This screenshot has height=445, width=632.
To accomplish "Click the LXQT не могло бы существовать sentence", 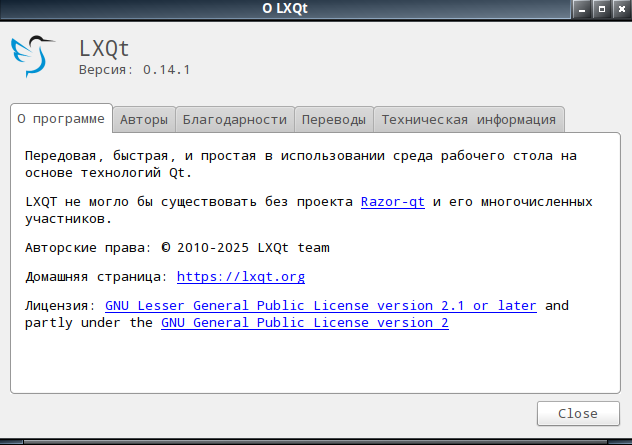I will pos(309,210).
